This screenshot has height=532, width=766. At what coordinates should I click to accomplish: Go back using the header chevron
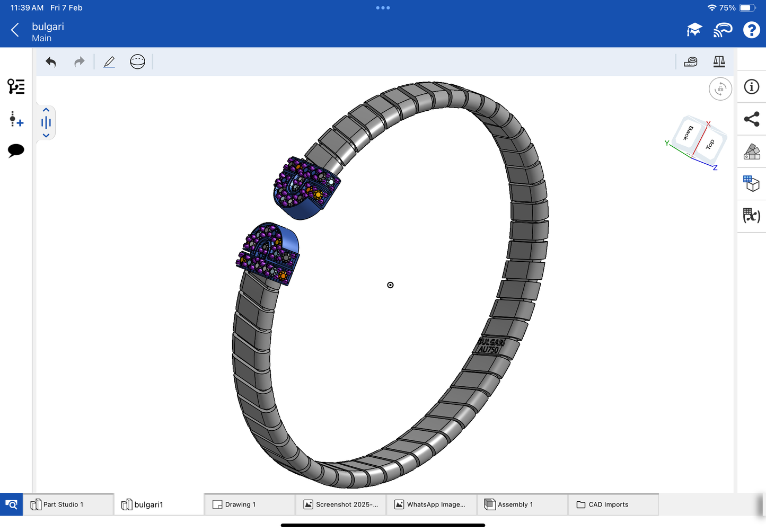[x=15, y=30]
